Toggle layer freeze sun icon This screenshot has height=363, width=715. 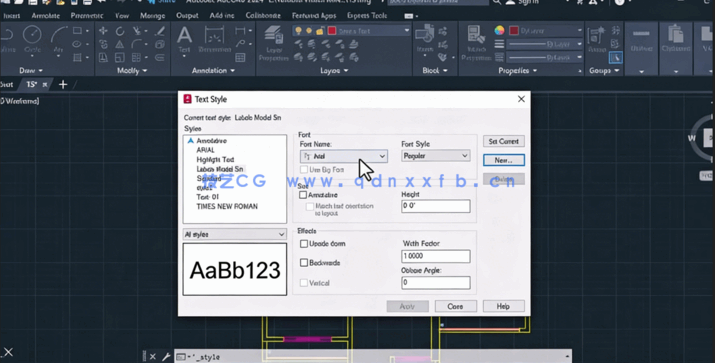click(x=309, y=31)
